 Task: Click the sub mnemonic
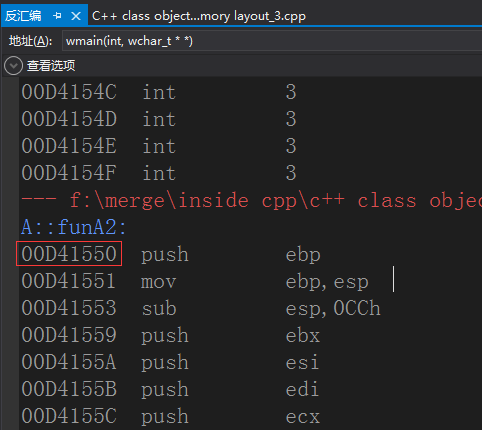pos(159,309)
